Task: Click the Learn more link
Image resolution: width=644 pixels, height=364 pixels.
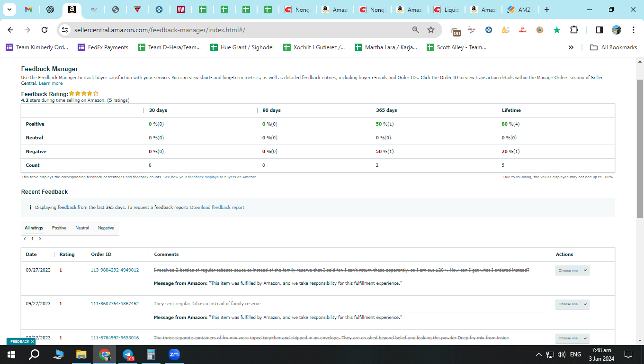Action: click(51, 83)
